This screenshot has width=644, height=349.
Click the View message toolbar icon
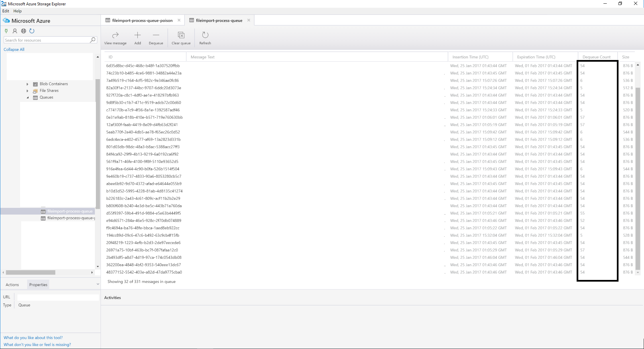pos(115,35)
